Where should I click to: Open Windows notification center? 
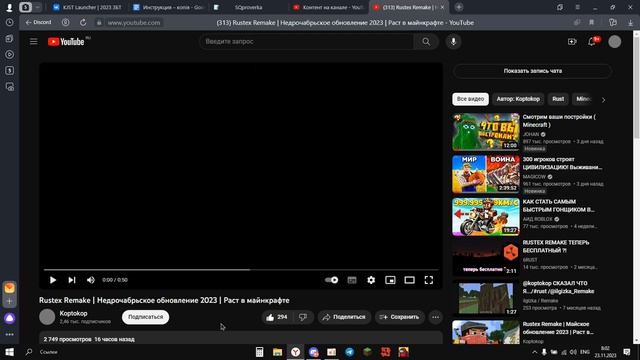(x=627, y=352)
